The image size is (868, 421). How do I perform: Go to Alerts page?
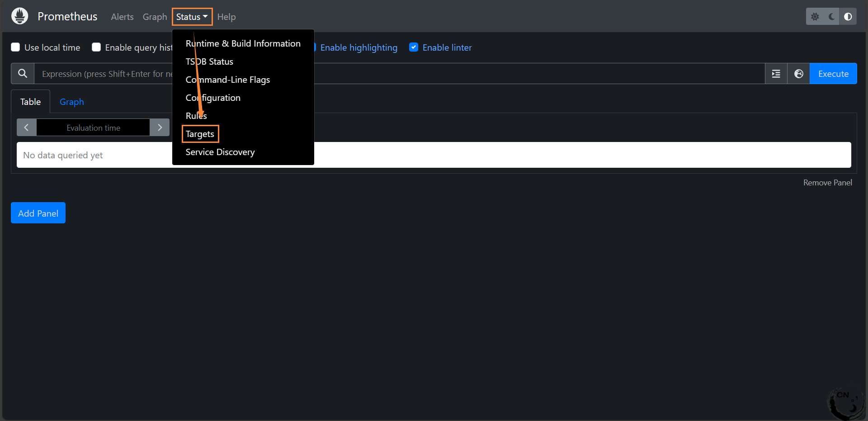pos(122,17)
